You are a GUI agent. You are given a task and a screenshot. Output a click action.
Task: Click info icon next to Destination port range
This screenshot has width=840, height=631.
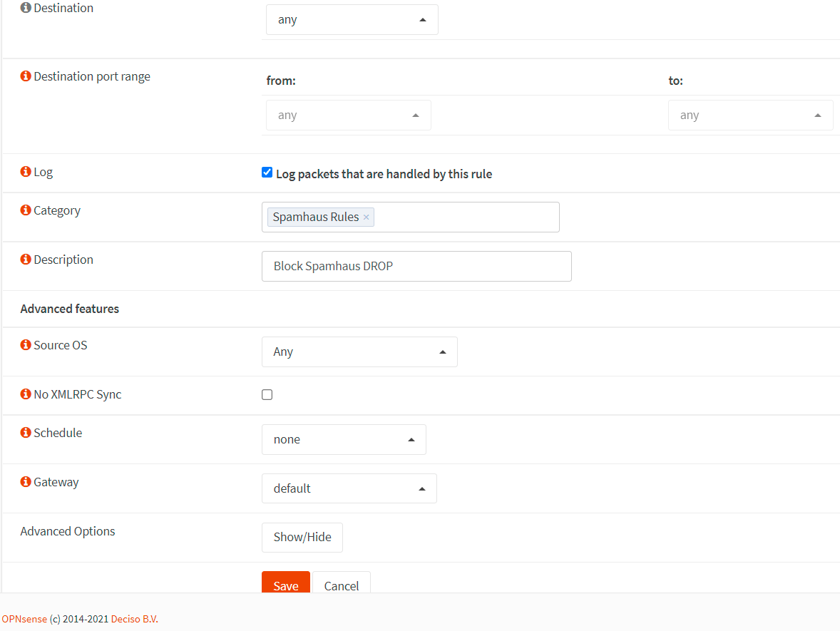click(x=26, y=76)
